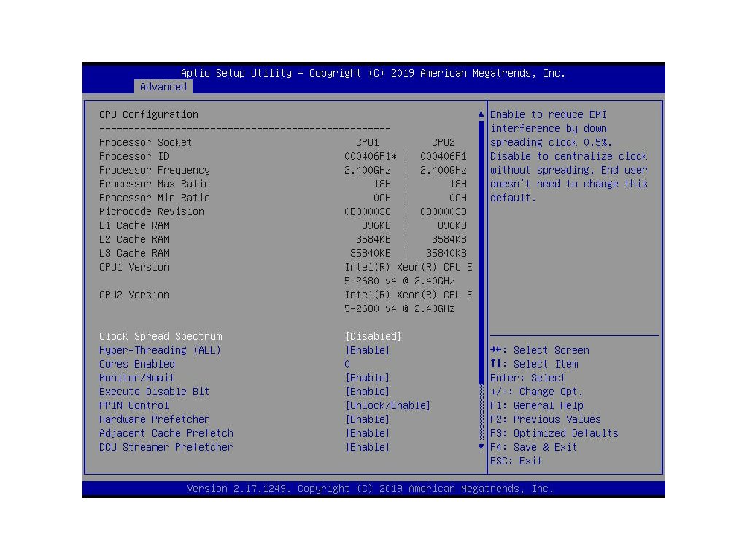Click the Cores Enabled value field
This screenshot has width=747, height=560.
coord(347,364)
